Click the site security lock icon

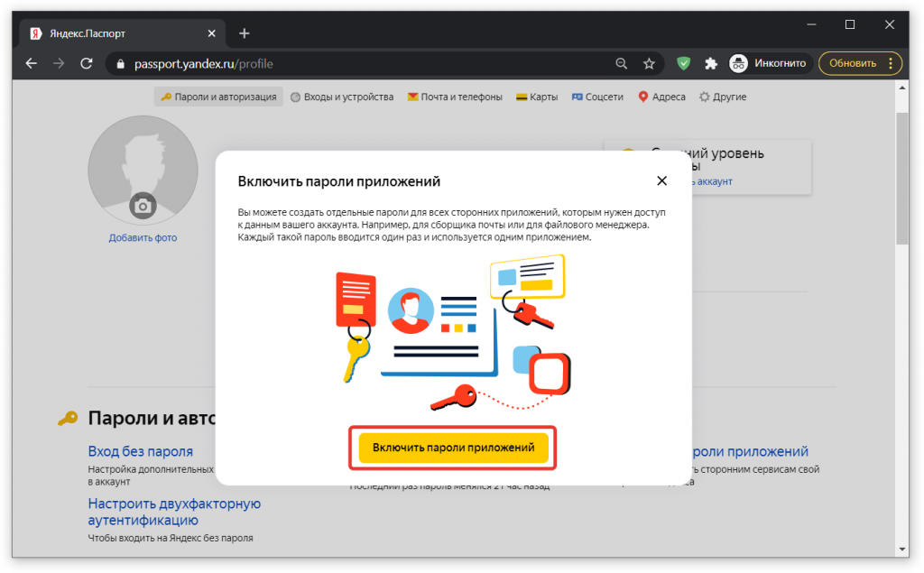120,64
